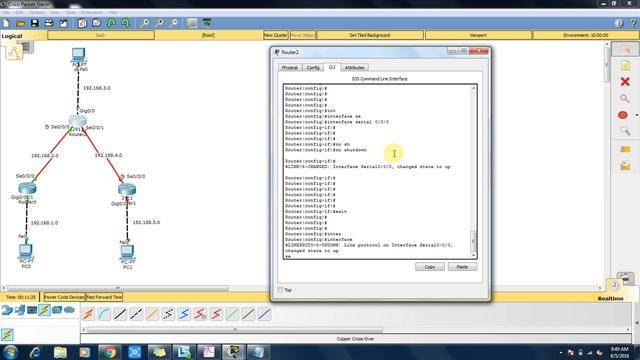This screenshot has width=640, height=360.
Task: Click the New file toolbar icon
Action: [x=6, y=23]
